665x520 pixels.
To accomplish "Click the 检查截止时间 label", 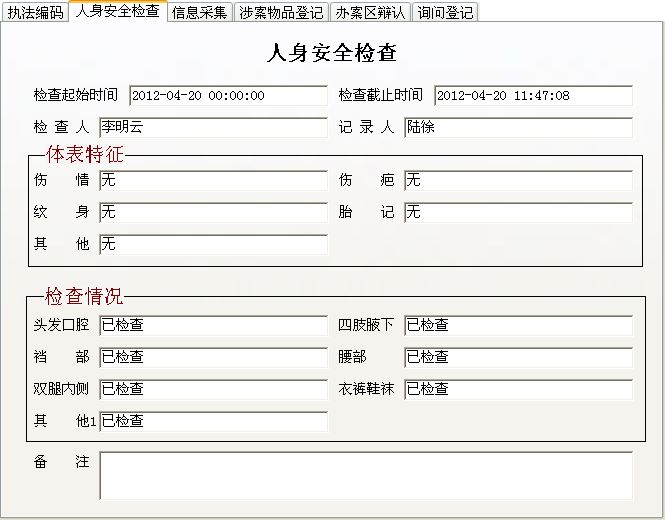I will click(380, 95).
